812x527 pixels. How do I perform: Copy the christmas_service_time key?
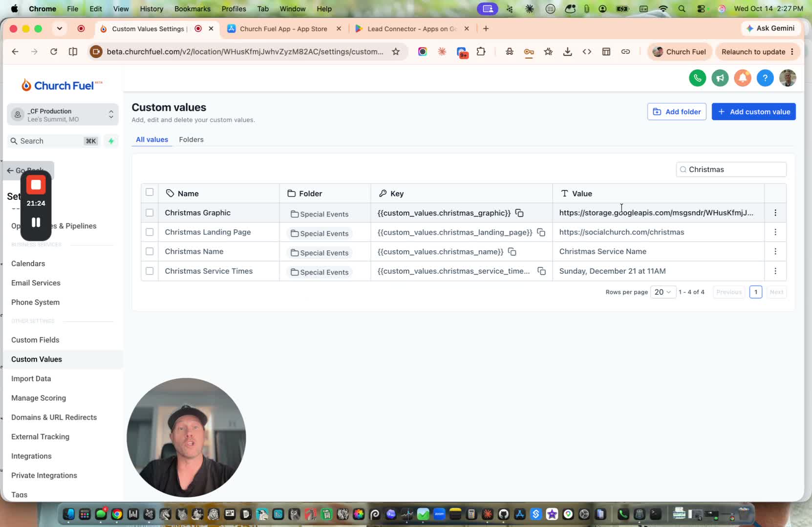click(541, 271)
